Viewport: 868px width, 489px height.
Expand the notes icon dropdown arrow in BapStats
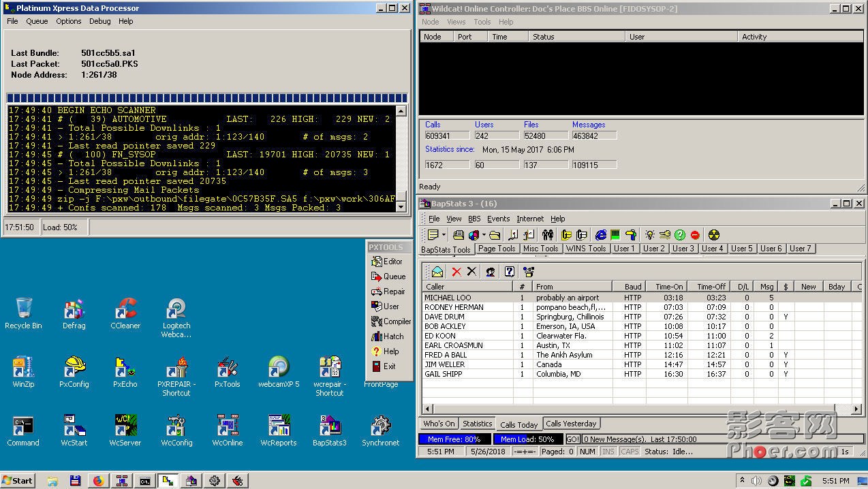coord(444,235)
